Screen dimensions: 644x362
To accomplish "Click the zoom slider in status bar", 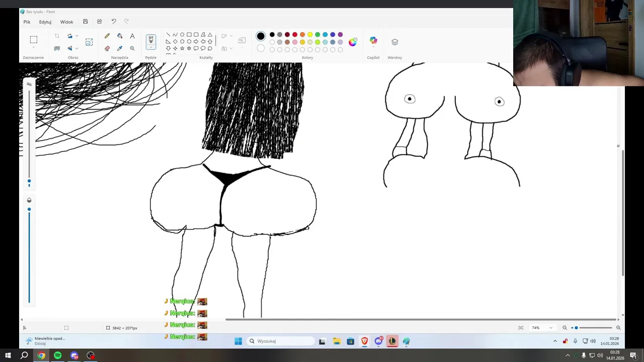I will [x=592, y=328].
